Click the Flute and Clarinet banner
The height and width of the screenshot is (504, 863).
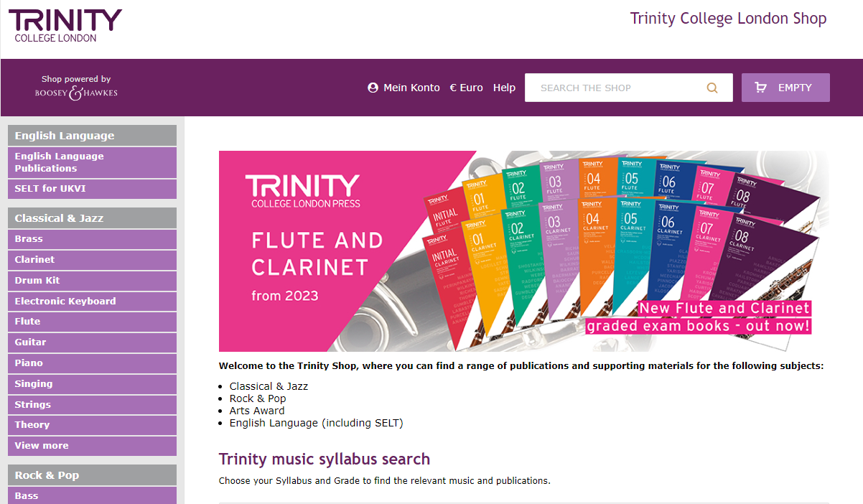(523, 251)
